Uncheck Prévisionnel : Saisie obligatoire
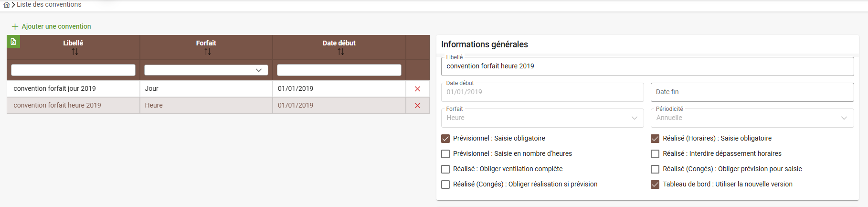This screenshot has width=868, height=207. pos(445,139)
